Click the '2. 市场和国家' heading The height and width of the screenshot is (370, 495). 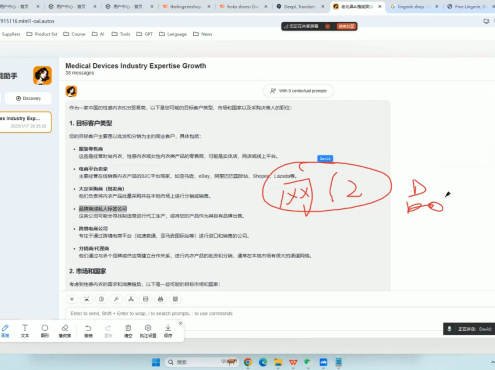click(88, 271)
